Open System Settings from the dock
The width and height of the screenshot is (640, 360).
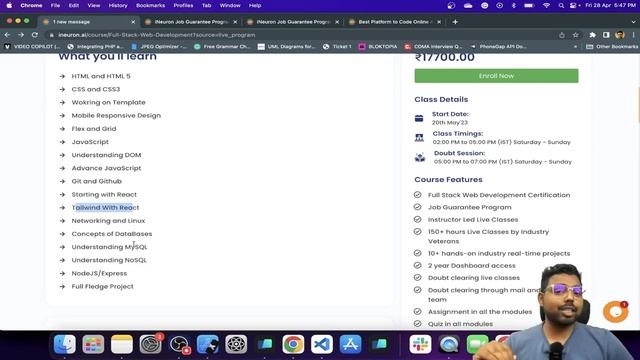(x=150, y=344)
